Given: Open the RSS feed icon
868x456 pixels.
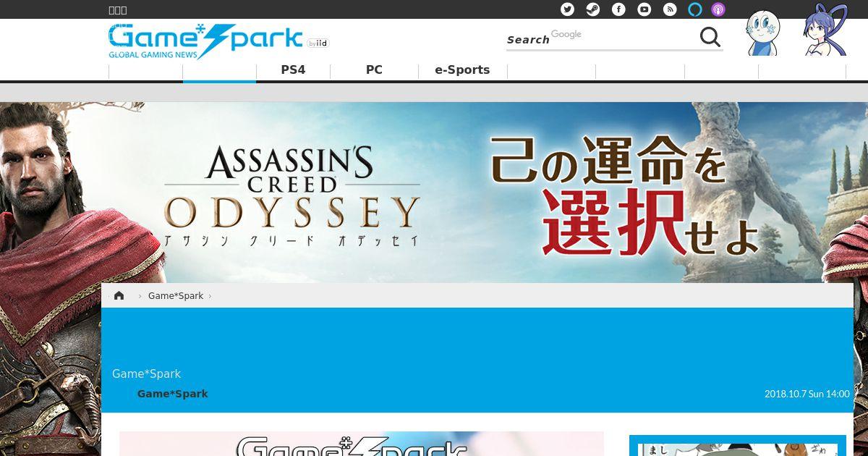Looking at the screenshot, I should [x=670, y=9].
